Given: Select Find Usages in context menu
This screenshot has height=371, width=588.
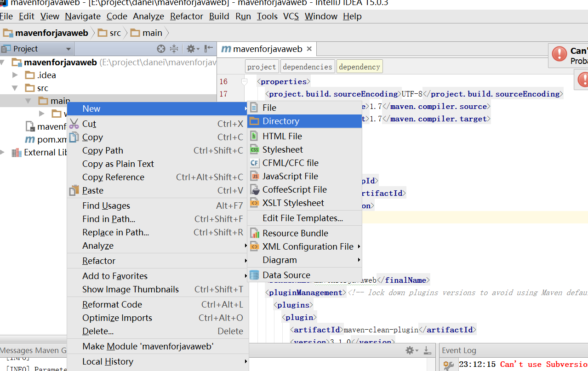Looking at the screenshot, I should (x=158, y=205).
